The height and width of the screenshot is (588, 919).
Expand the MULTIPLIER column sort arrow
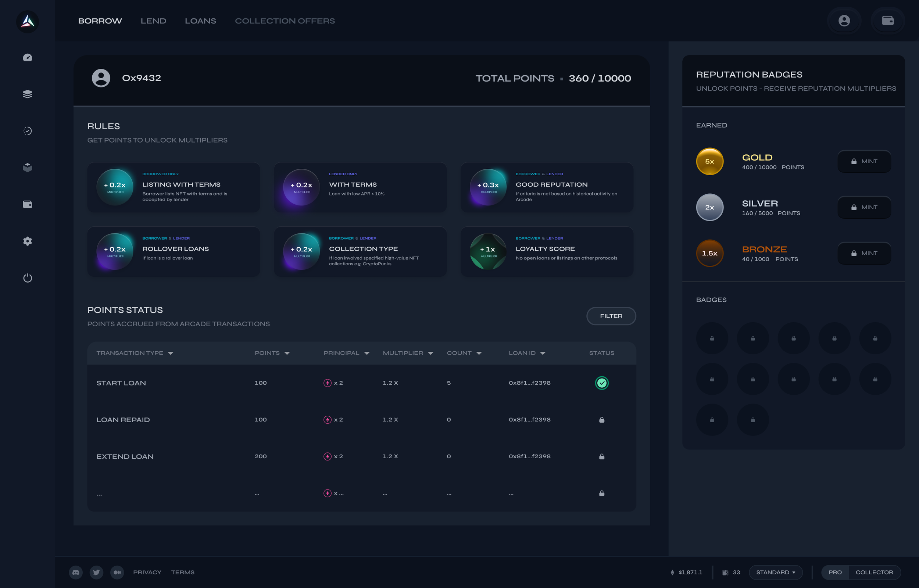[430, 353]
